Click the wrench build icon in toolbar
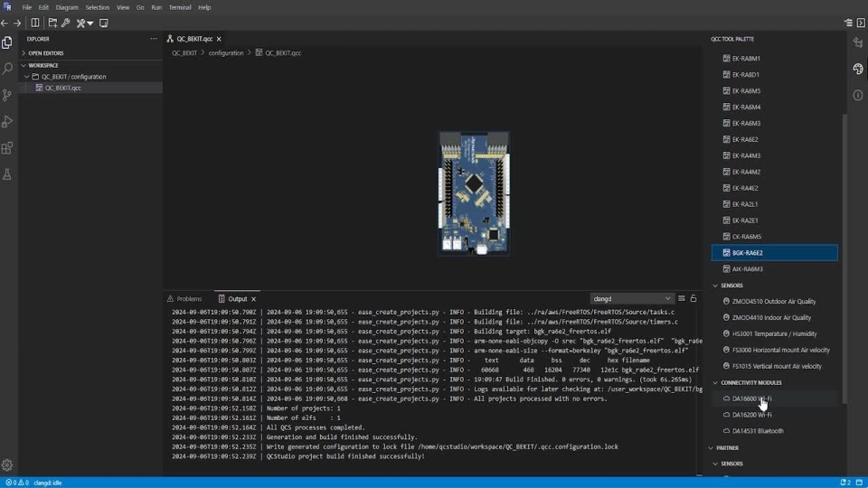The width and height of the screenshot is (868, 488). (66, 23)
